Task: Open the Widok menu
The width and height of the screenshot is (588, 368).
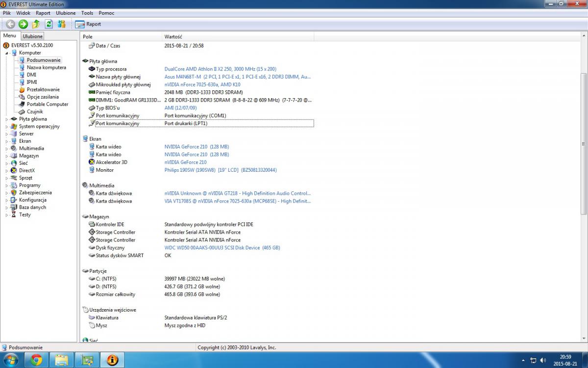Action: click(23, 13)
